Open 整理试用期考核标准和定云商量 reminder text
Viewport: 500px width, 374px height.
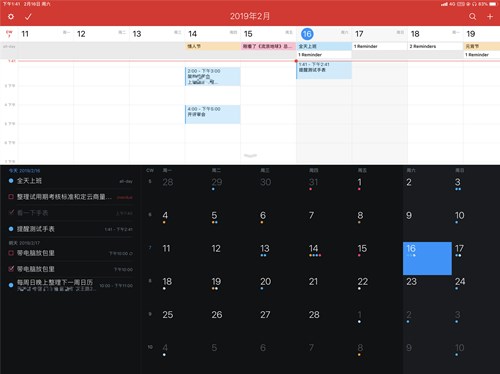(x=64, y=197)
